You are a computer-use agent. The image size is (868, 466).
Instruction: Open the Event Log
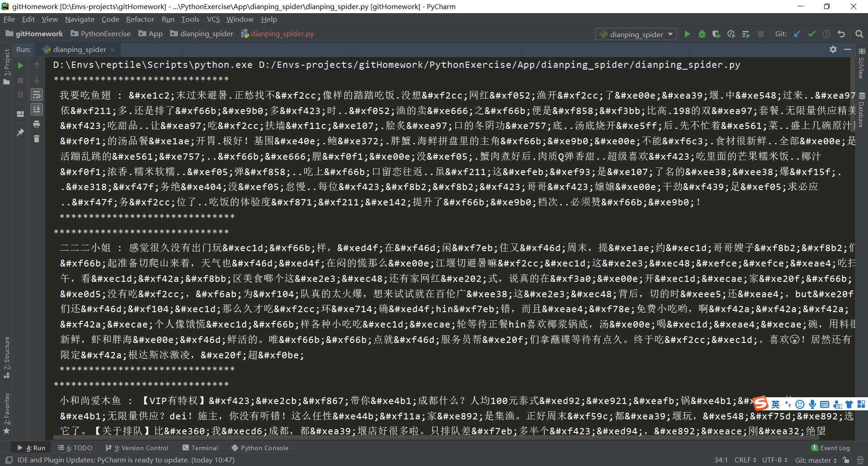pyautogui.click(x=831, y=448)
